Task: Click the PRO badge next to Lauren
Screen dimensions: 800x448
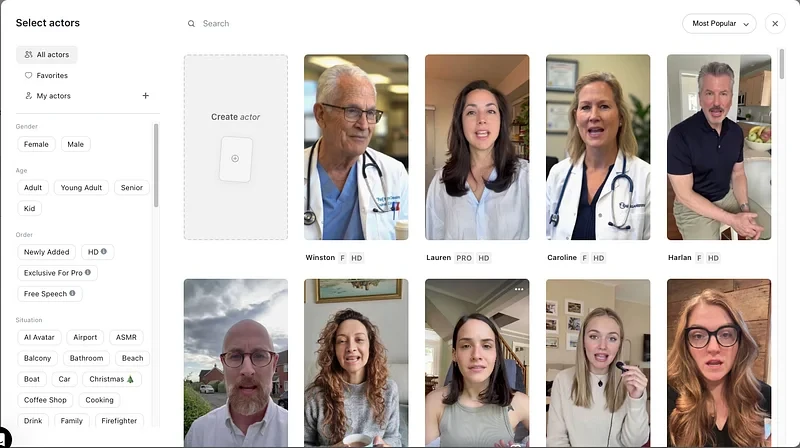Action: pyautogui.click(x=464, y=258)
